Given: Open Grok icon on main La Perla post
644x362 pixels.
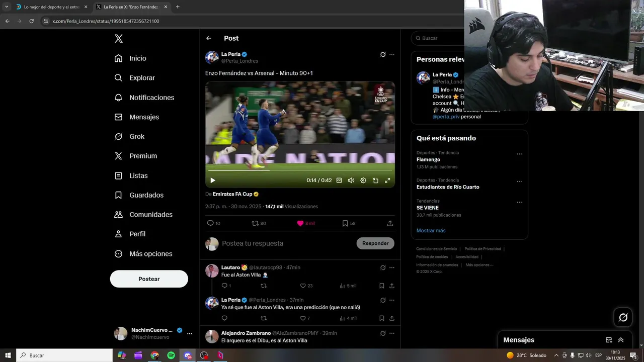Looking at the screenshot, I should point(383,54).
